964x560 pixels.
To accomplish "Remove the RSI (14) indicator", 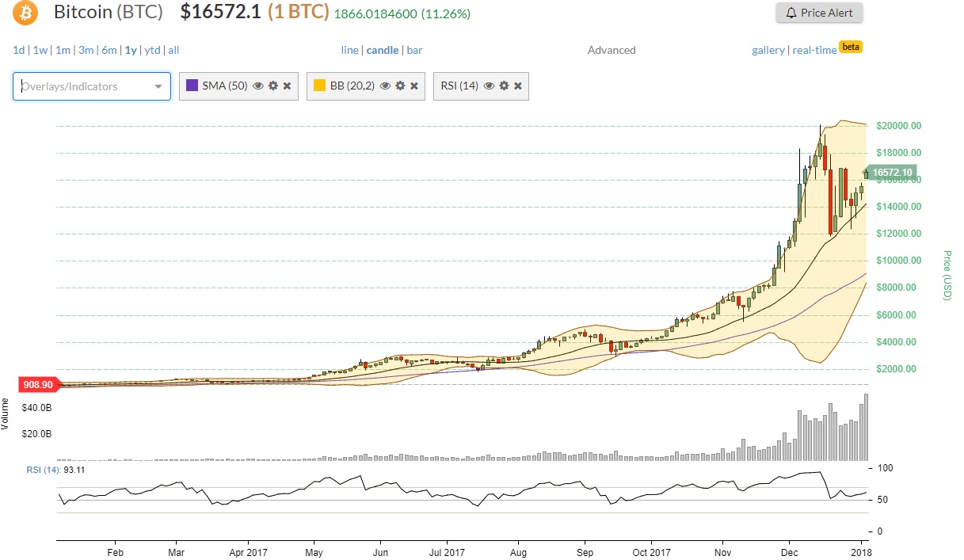I will pos(518,86).
